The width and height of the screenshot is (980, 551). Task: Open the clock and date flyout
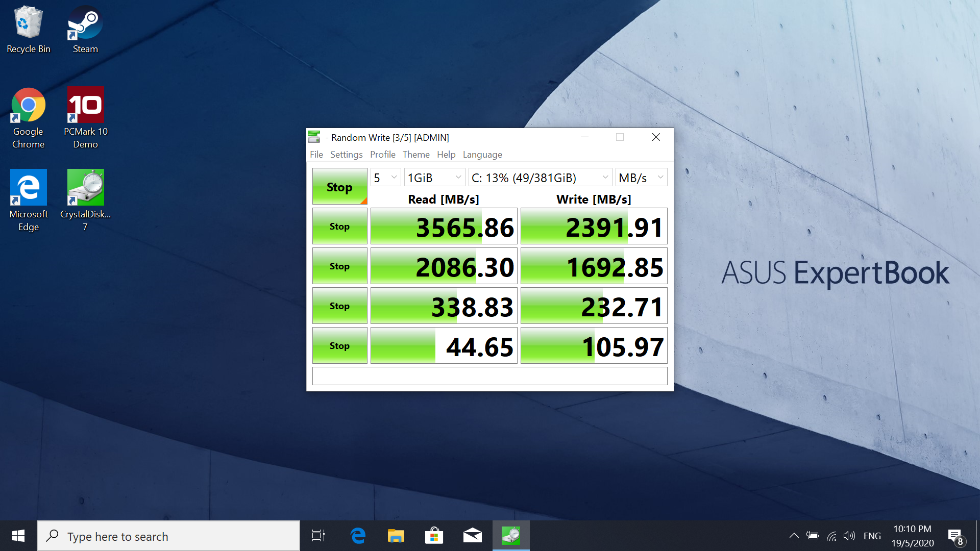point(913,536)
